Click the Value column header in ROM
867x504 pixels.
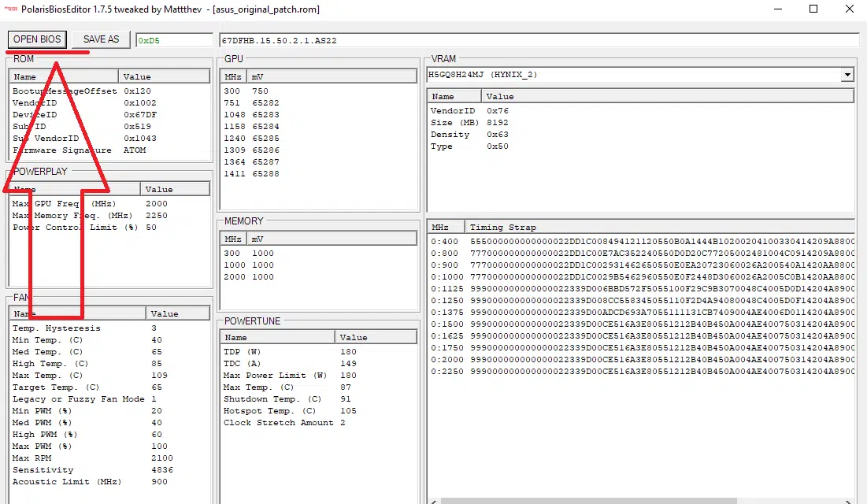click(x=164, y=76)
